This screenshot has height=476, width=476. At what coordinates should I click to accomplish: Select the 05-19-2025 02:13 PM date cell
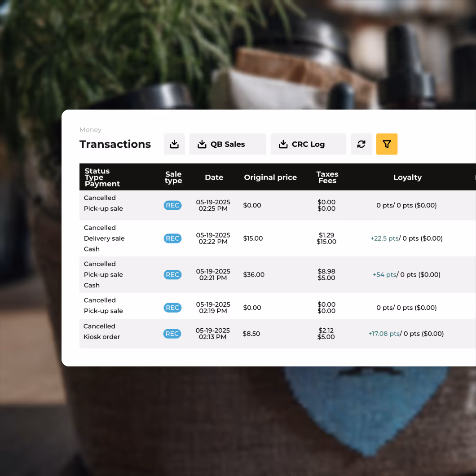(212, 334)
